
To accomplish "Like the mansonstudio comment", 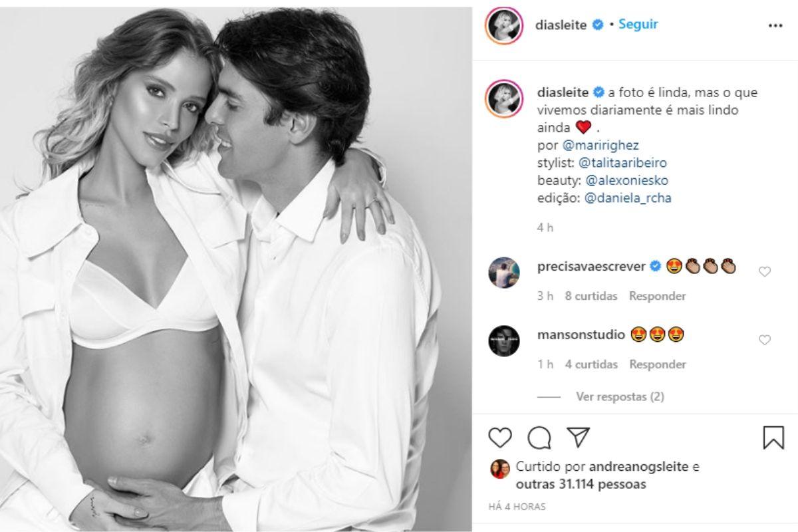I will pyautogui.click(x=765, y=340).
